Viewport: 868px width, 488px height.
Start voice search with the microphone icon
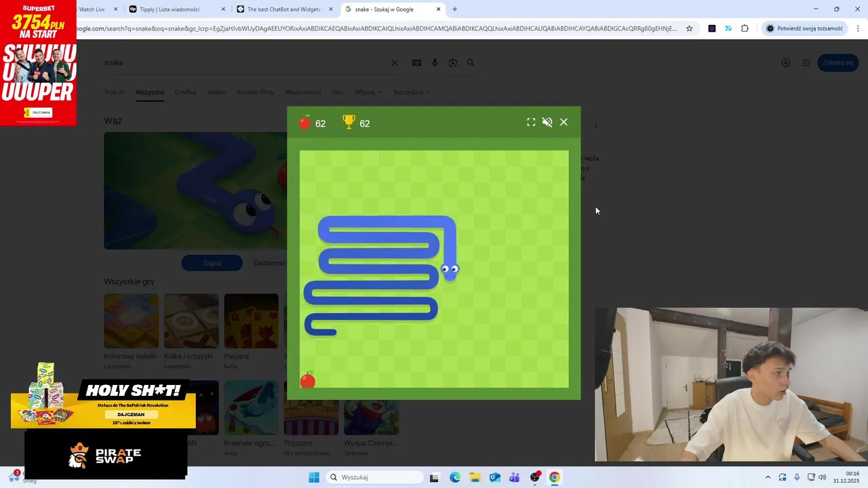coord(435,62)
